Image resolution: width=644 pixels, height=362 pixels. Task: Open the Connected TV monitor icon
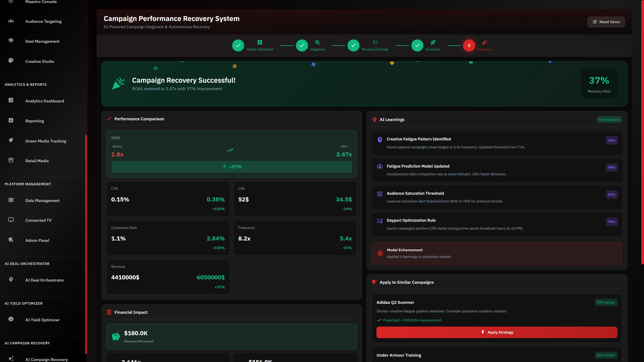tap(11, 220)
